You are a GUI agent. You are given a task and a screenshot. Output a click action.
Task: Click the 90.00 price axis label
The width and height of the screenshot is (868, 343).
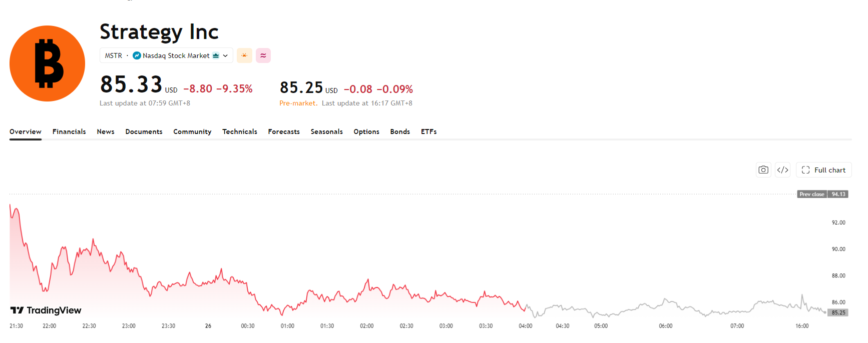[x=838, y=249]
